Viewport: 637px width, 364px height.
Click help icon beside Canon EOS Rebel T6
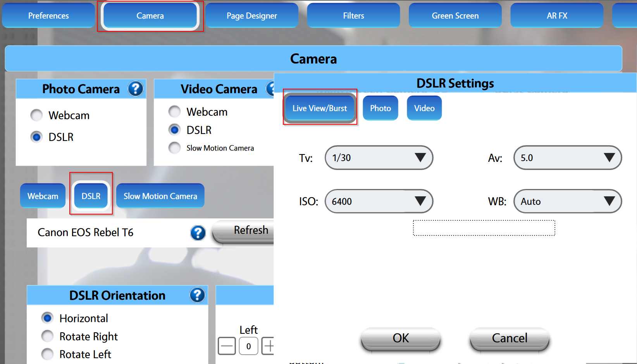[198, 233]
